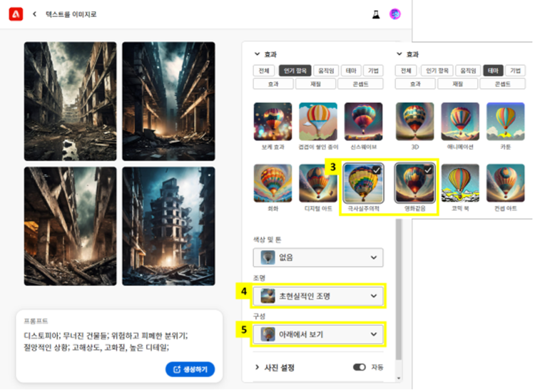
Task: Open the user profile avatar
Action: coord(394,14)
